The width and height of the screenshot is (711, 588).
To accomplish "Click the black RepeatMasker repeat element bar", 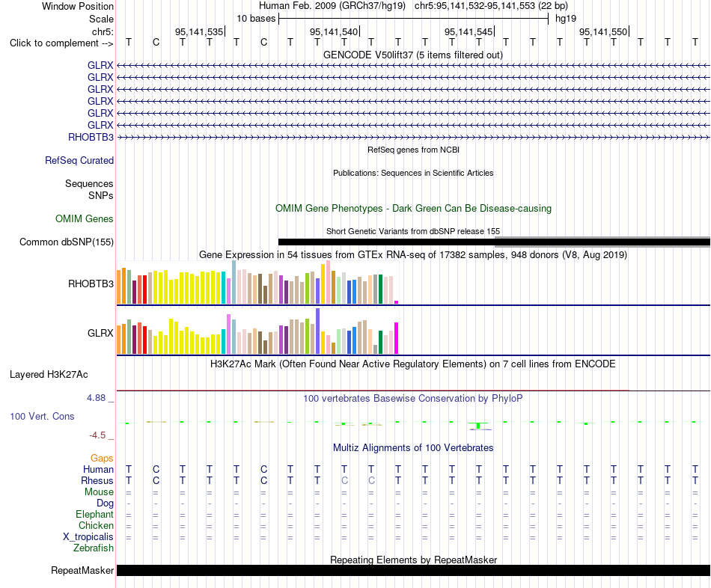I will tap(413, 570).
